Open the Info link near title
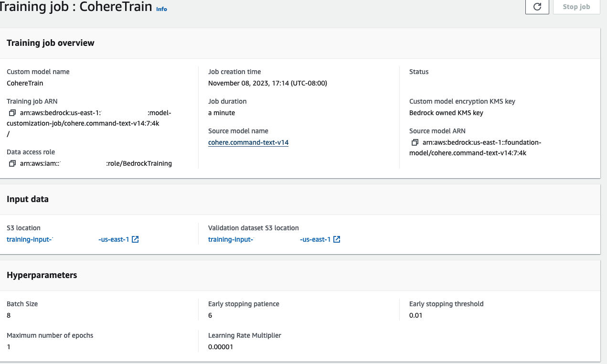 (x=161, y=9)
